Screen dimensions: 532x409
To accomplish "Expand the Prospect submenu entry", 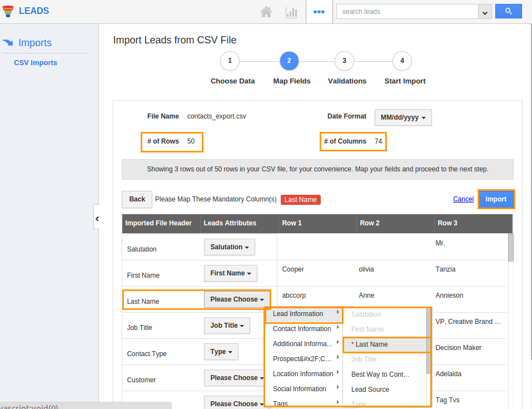I will 304,359.
